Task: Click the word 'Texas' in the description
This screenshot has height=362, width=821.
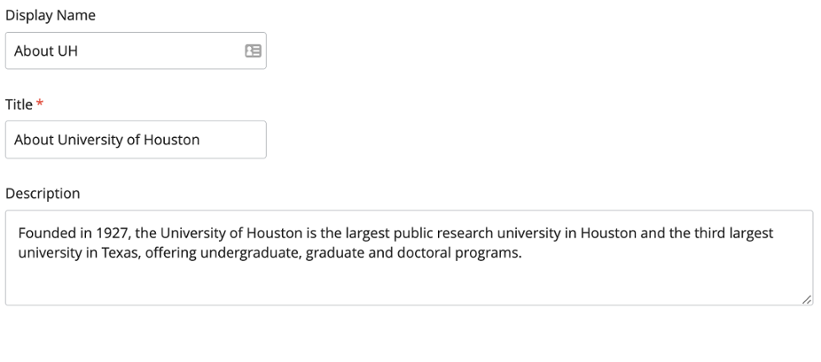Action: 120,253
